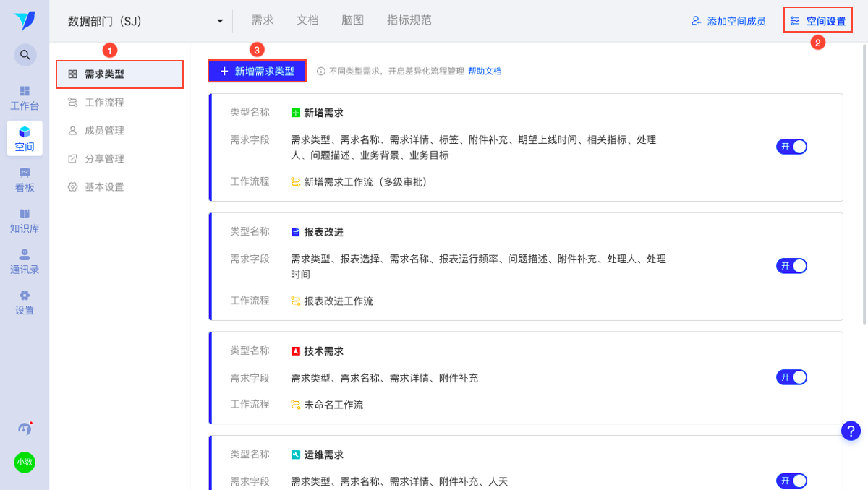Open the 设置 gear icon in sidebar
This screenshot has width=868, height=490.
point(25,303)
